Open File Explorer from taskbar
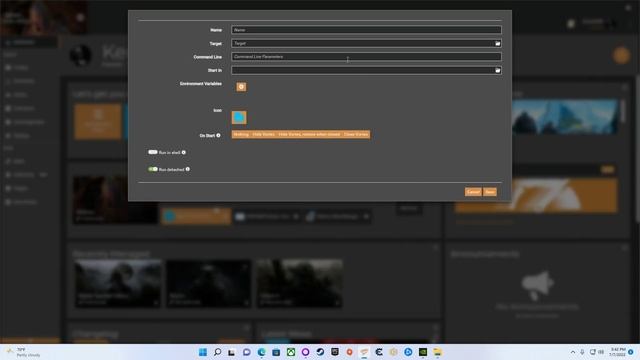 (438, 352)
